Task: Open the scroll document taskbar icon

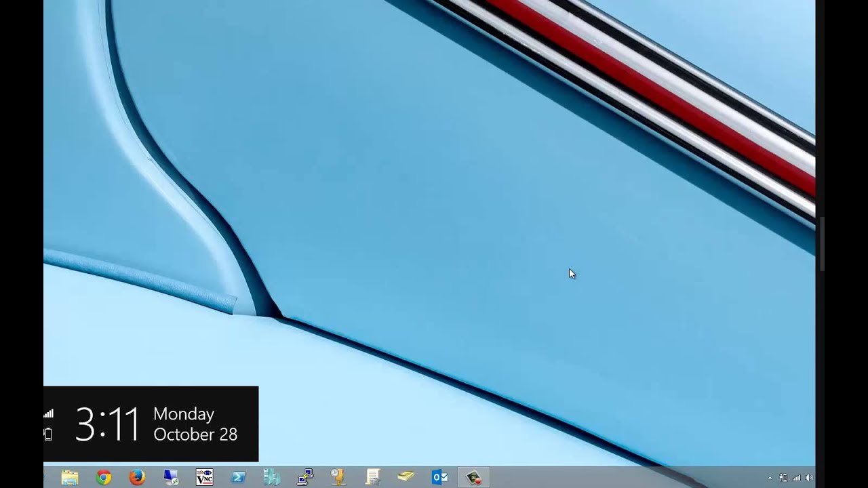Action: click(x=372, y=477)
